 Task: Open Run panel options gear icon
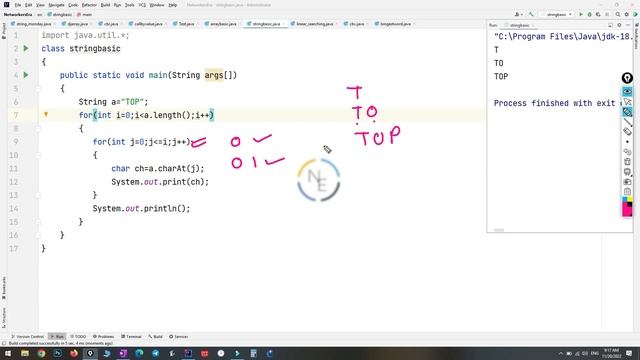pos(619,25)
